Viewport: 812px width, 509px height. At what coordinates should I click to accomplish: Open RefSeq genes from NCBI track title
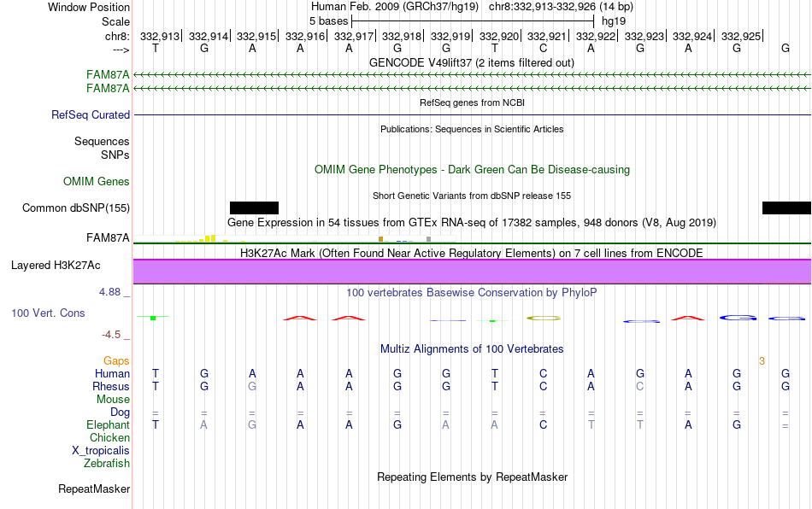point(472,102)
